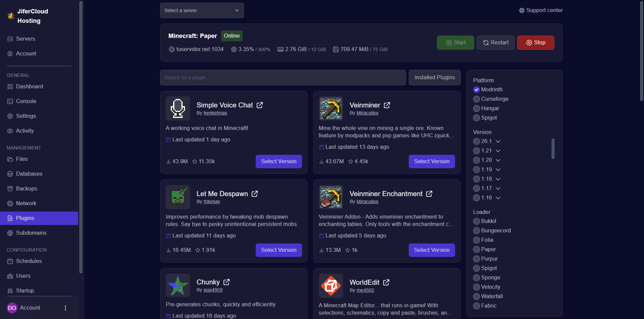Click the CPU usage chip icon
Image resolution: width=644 pixels, height=319 pixels.
[x=234, y=49]
